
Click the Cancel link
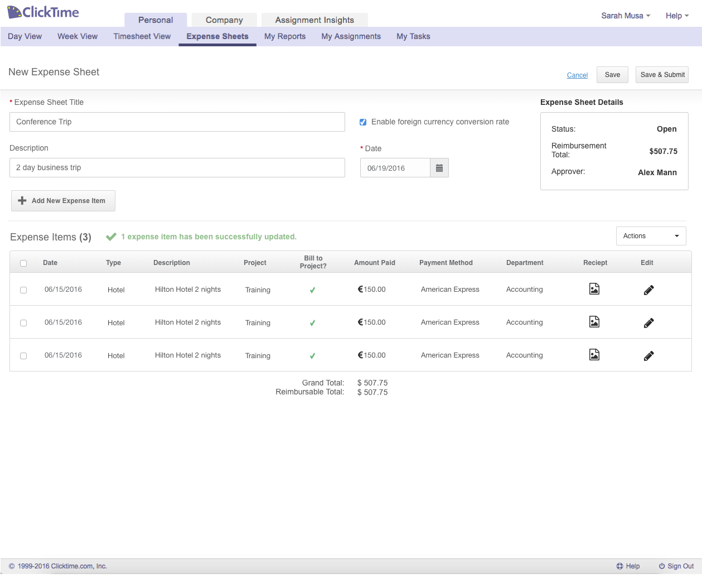click(577, 75)
